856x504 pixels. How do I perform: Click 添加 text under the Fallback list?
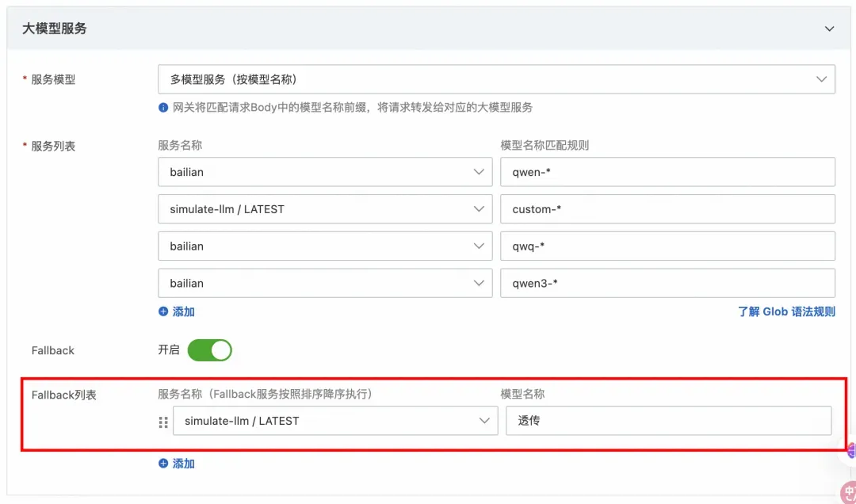pyautogui.click(x=183, y=464)
